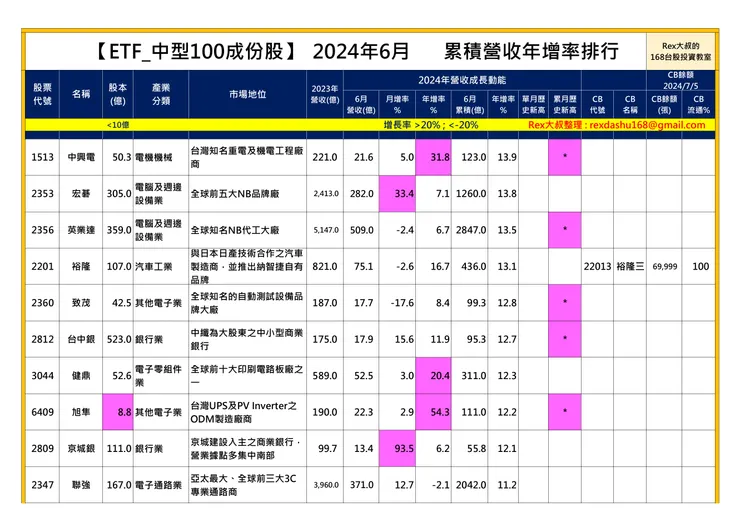740x523 pixels.
Task: Click stock code 2360
Action: click(42, 303)
